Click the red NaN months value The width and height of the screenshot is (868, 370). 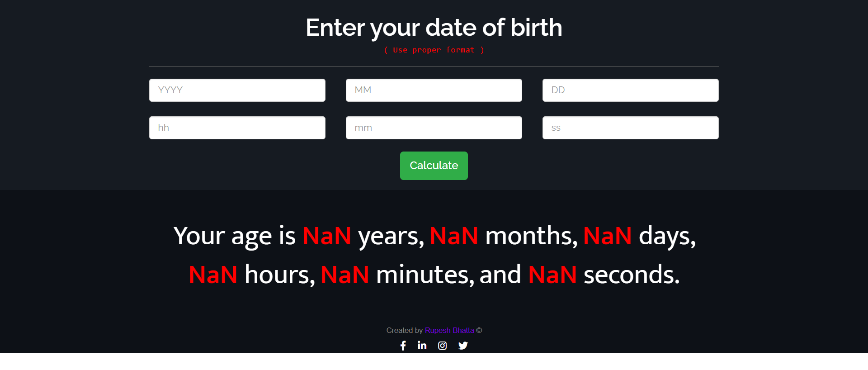click(453, 236)
